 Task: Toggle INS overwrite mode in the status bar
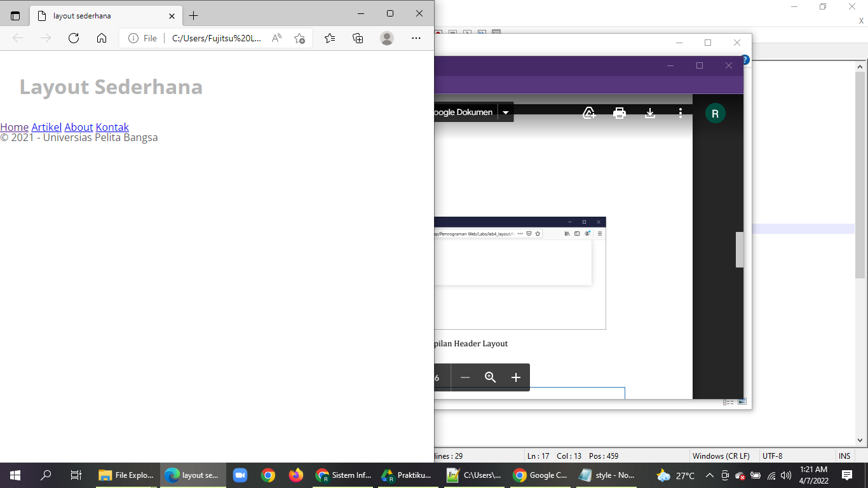pos(844,456)
